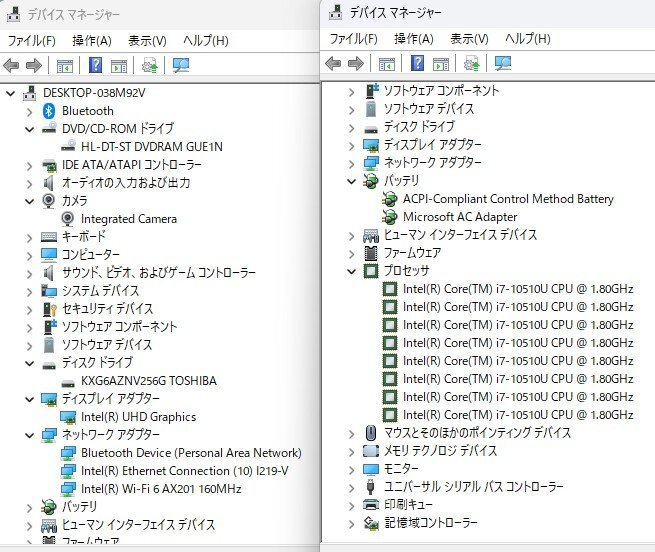Expand 記憶域コントローラー category

click(351, 524)
